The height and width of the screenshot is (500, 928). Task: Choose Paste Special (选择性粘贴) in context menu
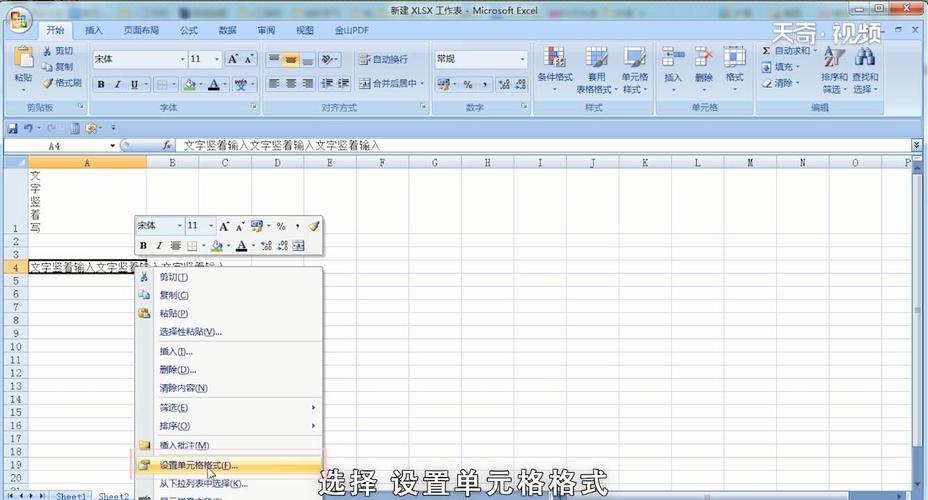click(228, 332)
